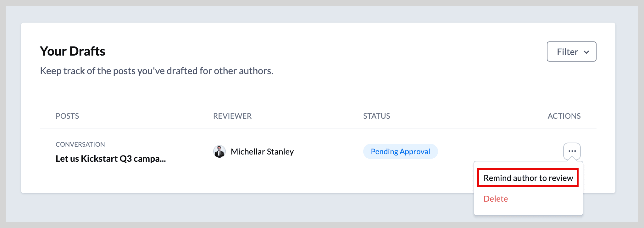The height and width of the screenshot is (228, 644).
Task: Click the Filter text label
Action: [x=567, y=52]
